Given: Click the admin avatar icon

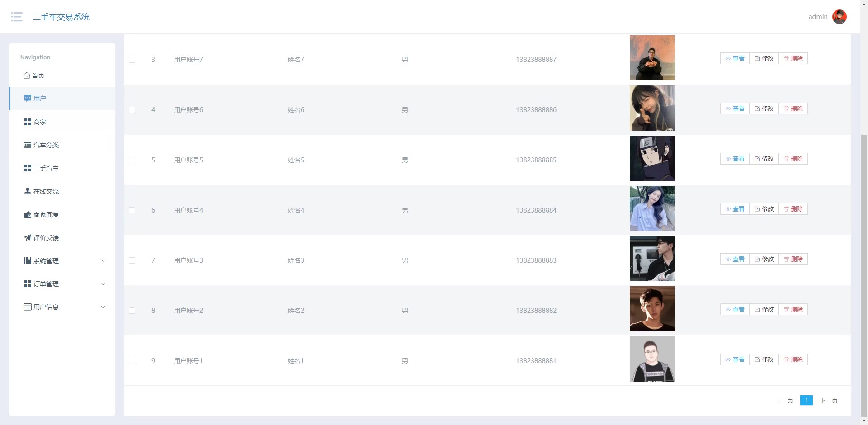Looking at the screenshot, I should point(839,17).
